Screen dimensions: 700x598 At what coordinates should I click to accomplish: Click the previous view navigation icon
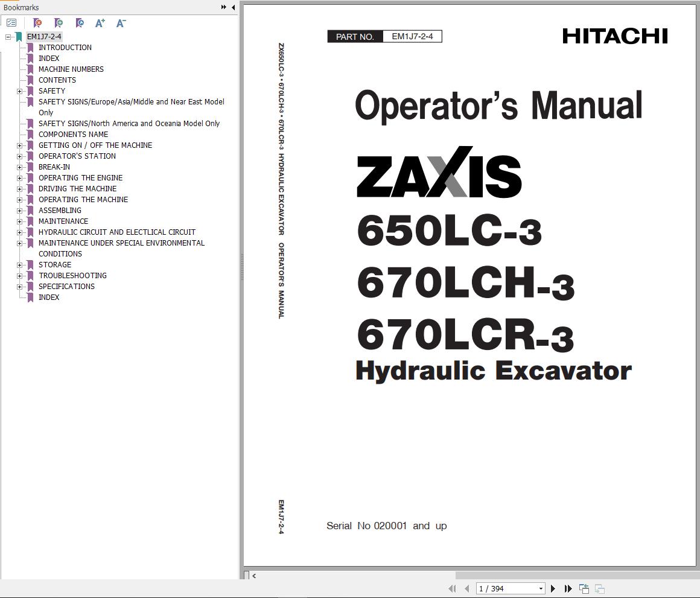click(x=584, y=588)
